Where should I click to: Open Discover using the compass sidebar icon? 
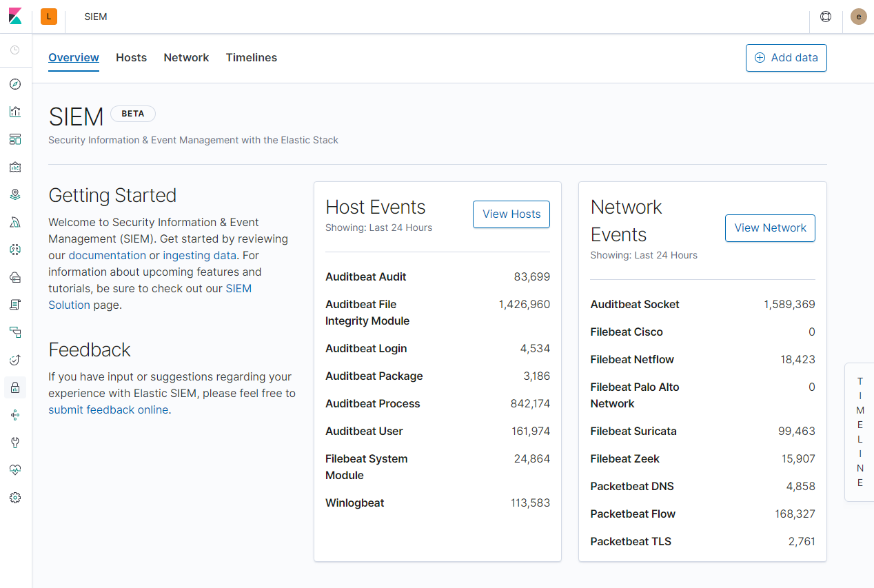15,84
